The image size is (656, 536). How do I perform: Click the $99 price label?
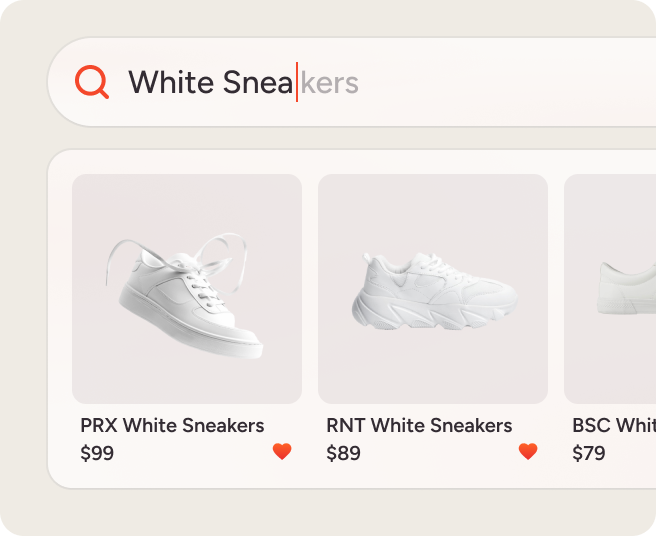point(97,453)
